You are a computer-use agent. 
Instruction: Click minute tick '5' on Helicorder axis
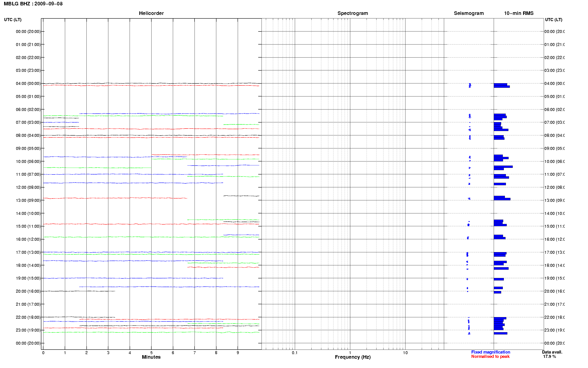[151, 353]
